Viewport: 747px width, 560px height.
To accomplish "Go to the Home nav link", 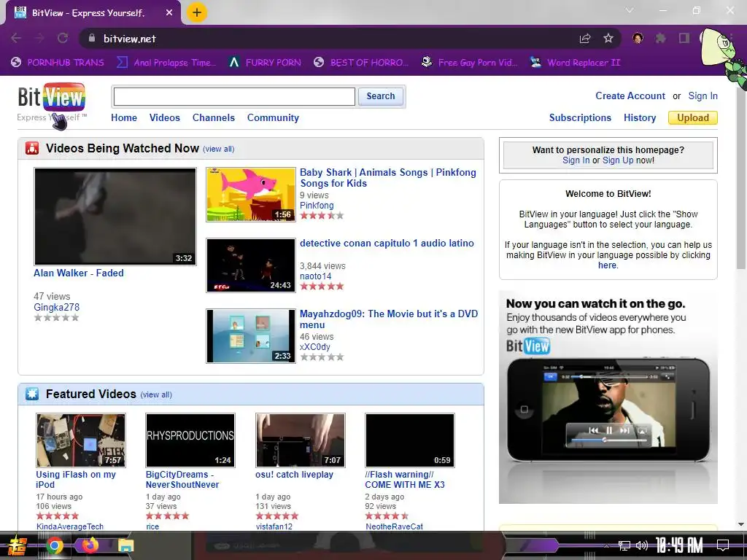I will pyautogui.click(x=124, y=117).
